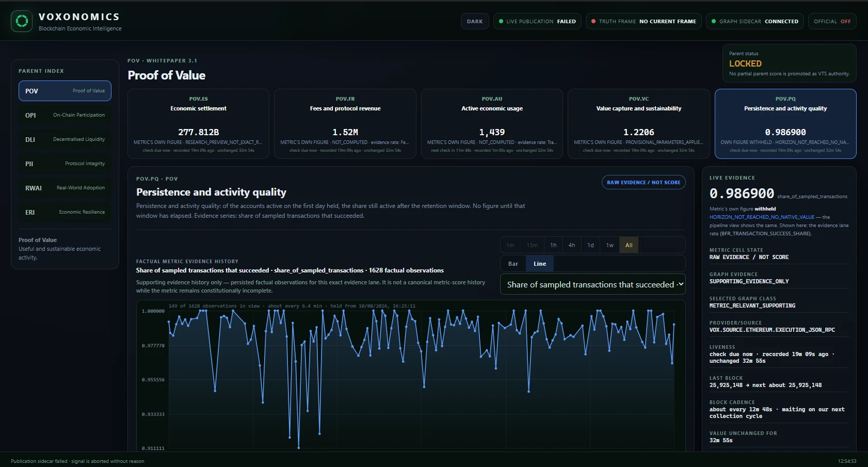Image resolution: width=868 pixels, height=467 pixels.
Task: Click the 1.2206 value capture figure
Action: [639, 132]
